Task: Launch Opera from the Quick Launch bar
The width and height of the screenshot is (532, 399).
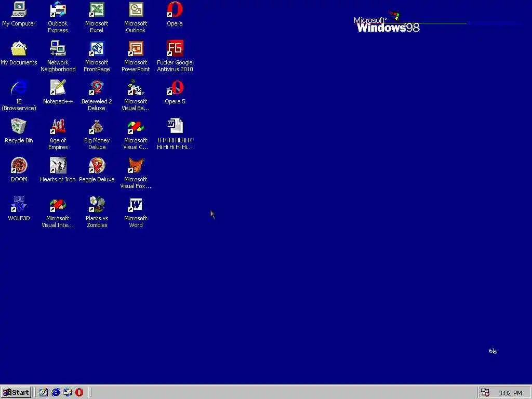Action: [79, 393]
